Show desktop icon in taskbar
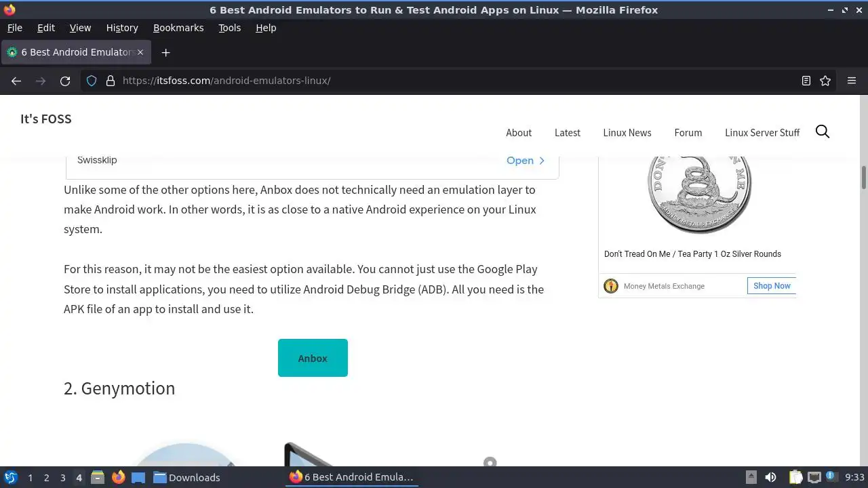868x488 pixels. click(138, 477)
